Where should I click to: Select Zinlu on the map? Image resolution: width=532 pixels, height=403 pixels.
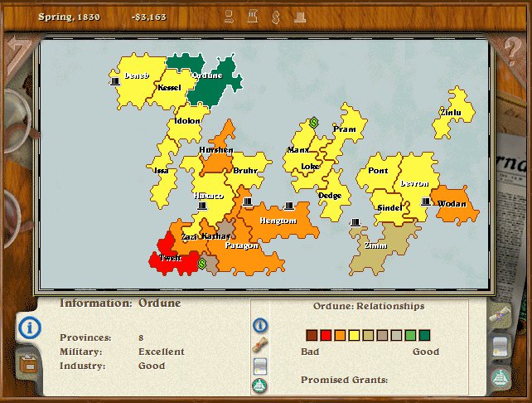point(451,112)
